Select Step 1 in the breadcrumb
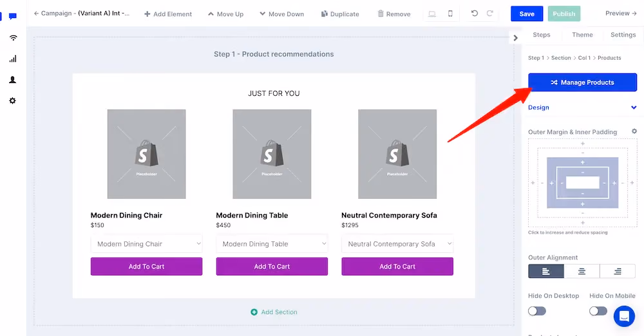 coord(536,58)
